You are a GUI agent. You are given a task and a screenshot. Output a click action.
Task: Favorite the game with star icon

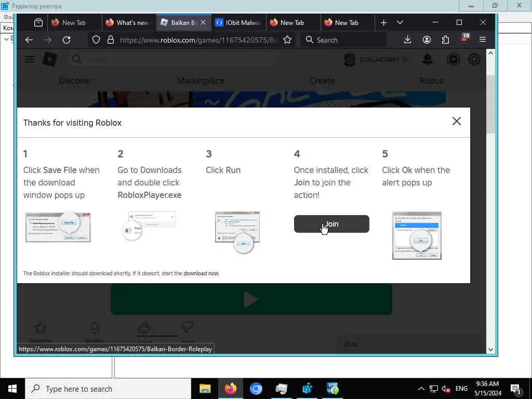coord(41,328)
